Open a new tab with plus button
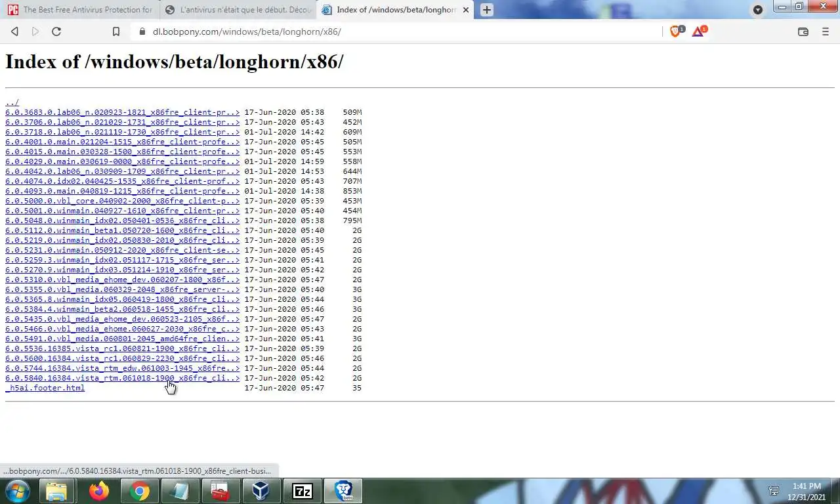 (x=486, y=10)
